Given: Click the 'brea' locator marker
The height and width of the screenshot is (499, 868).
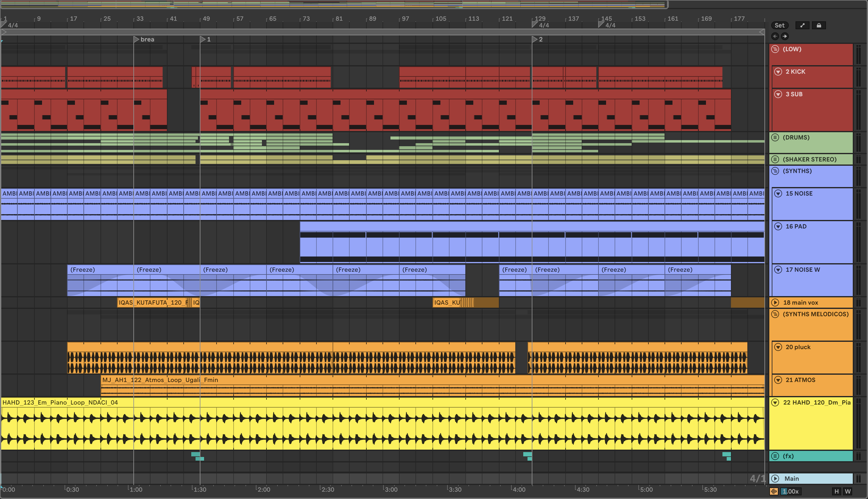Looking at the screenshot, I should click(x=136, y=39).
